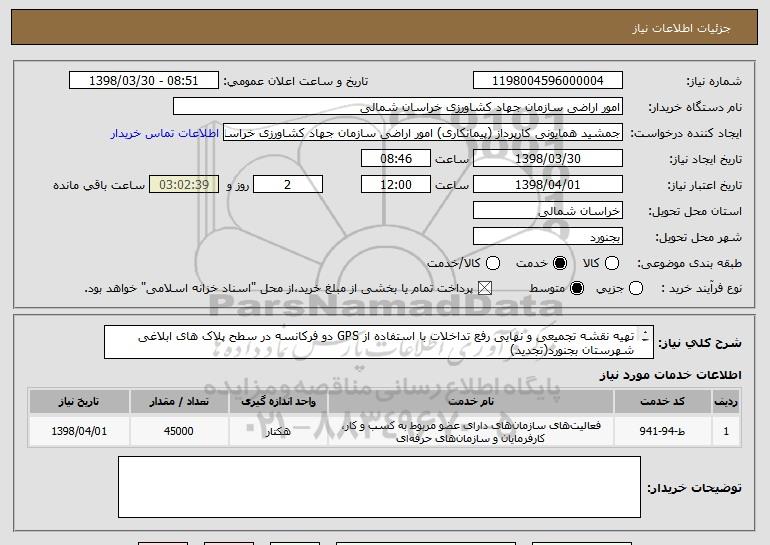This screenshot has height=545, width=770.
Task: Click the واحد اندازه گیری column header
Action: (x=278, y=402)
